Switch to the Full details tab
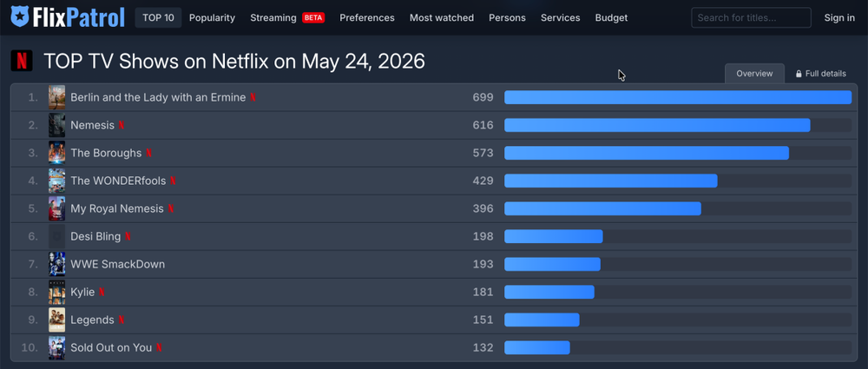This screenshot has height=369, width=868. coord(820,74)
